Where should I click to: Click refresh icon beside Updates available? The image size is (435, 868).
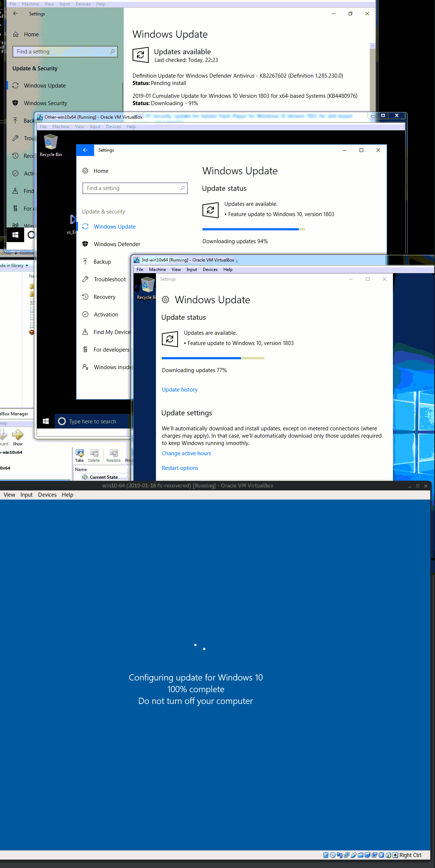coord(140,55)
